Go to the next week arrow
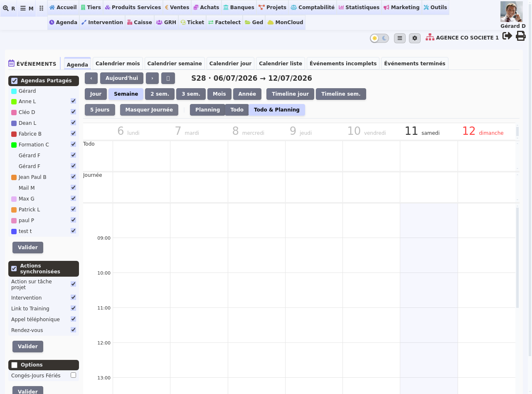The image size is (532, 394). coord(152,78)
